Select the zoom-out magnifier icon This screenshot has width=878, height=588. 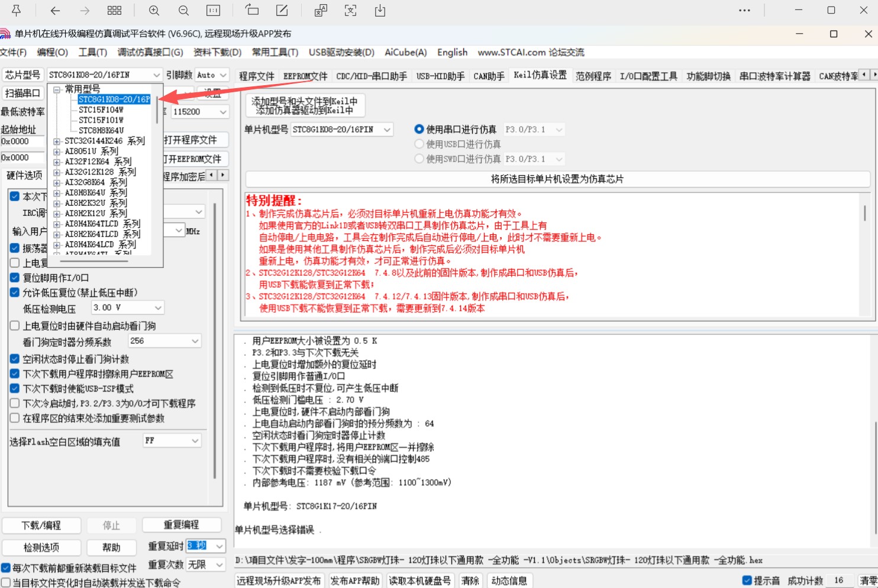click(x=183, y=10)
